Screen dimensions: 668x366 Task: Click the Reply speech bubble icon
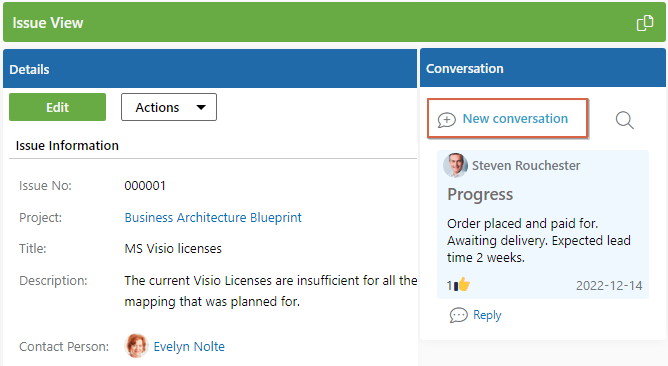[458, 315]
